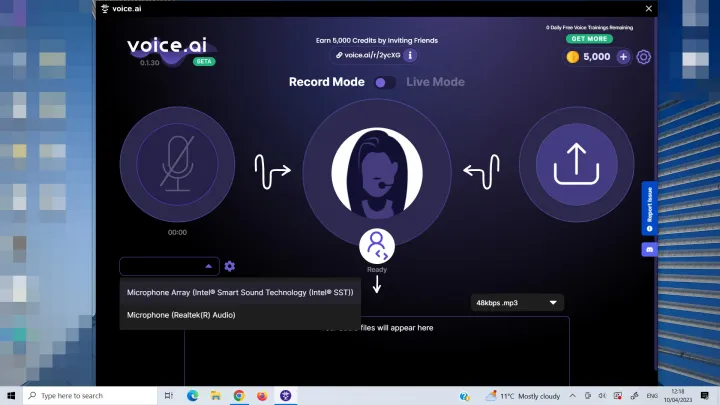
Task: Open the notification center icon
Action: click(704, 395)
